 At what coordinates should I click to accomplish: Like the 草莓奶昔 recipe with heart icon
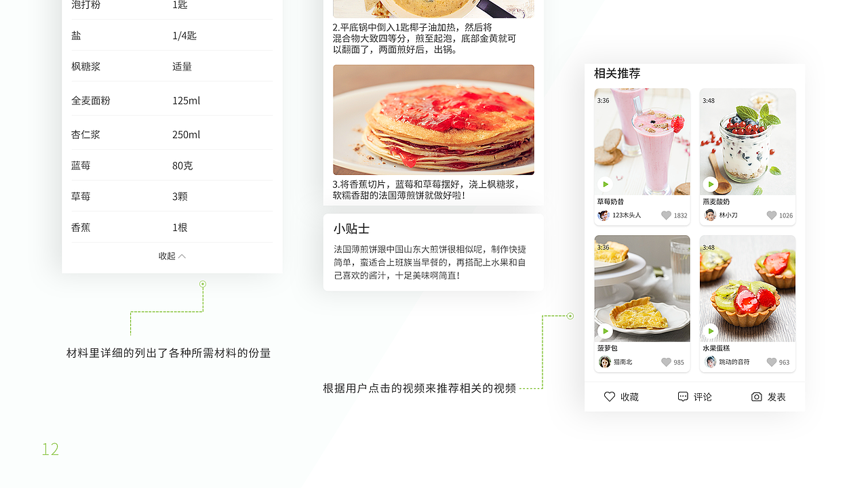point(666,216)
